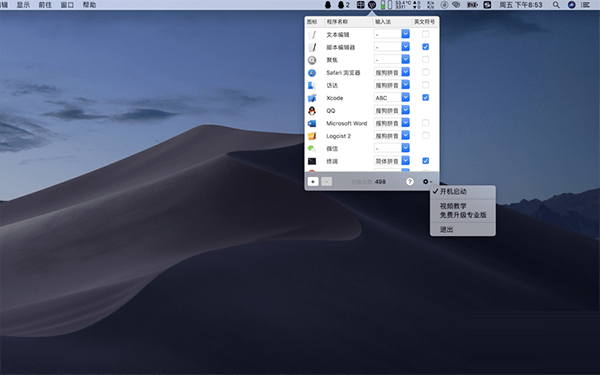Viewport: 600px width, 375px height.
Task: Open Spotlight search in menu bar
Action: point(556,5)
